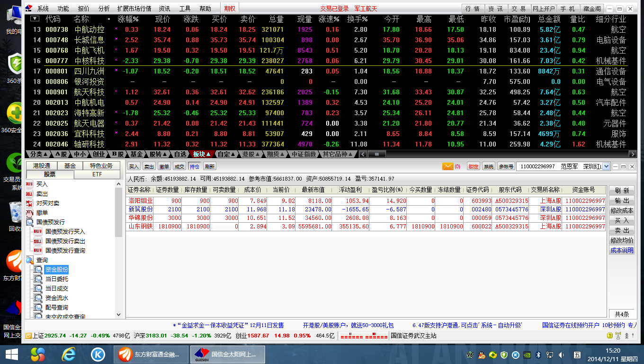
Task: Click the 国债预发行查询 icon
Action: pyautogui.click(x=38, y=251)
